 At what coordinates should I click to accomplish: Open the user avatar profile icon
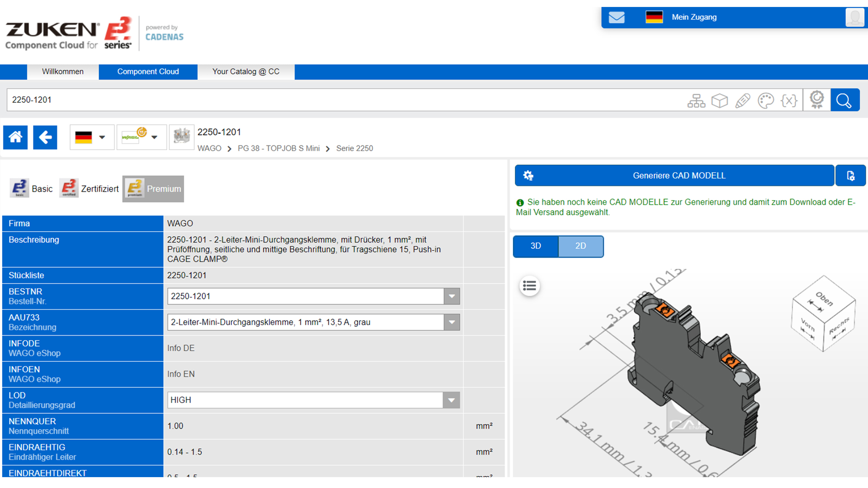coord(855,17)
